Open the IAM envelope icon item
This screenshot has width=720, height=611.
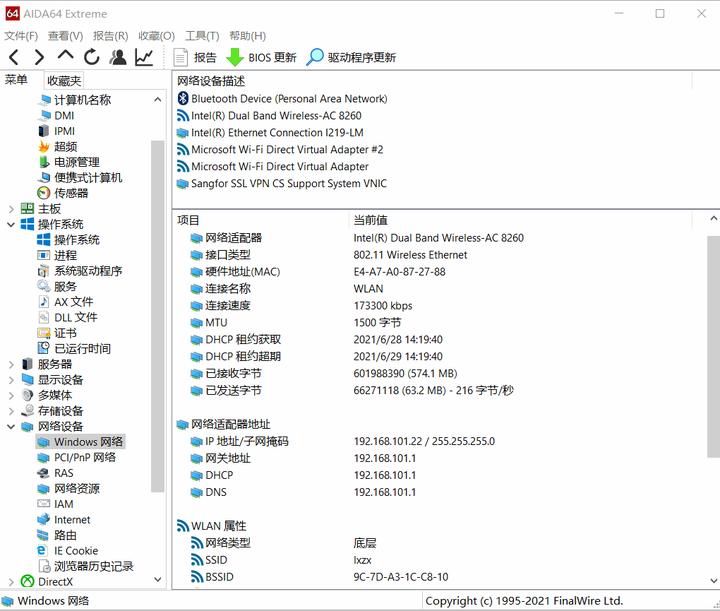pyautogui.click(x=56, y=504)
